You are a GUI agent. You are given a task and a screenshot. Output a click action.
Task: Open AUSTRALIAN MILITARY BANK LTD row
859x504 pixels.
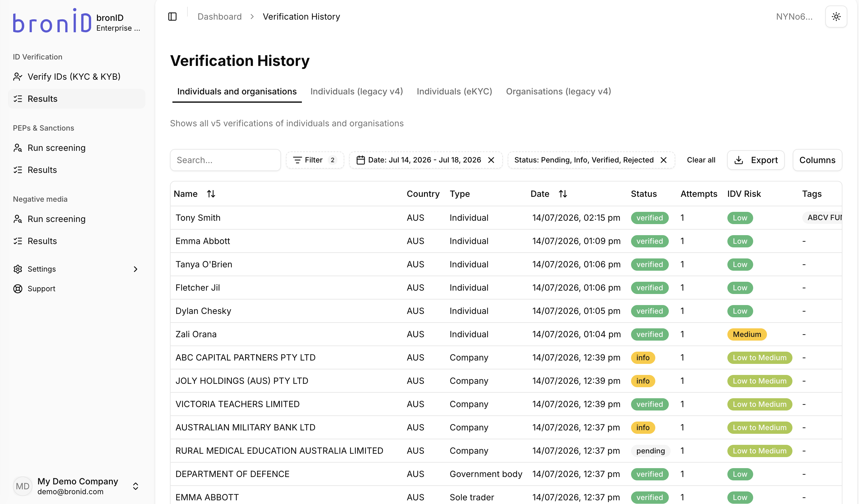506,427
